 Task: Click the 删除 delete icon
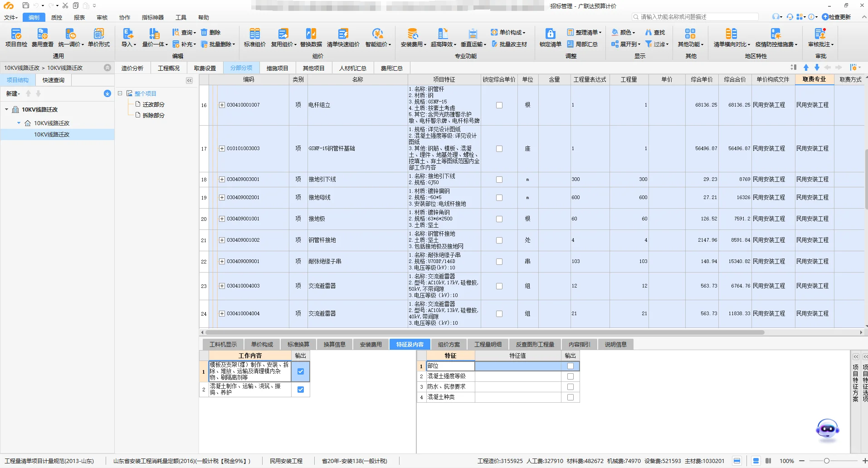click(210, 32)
